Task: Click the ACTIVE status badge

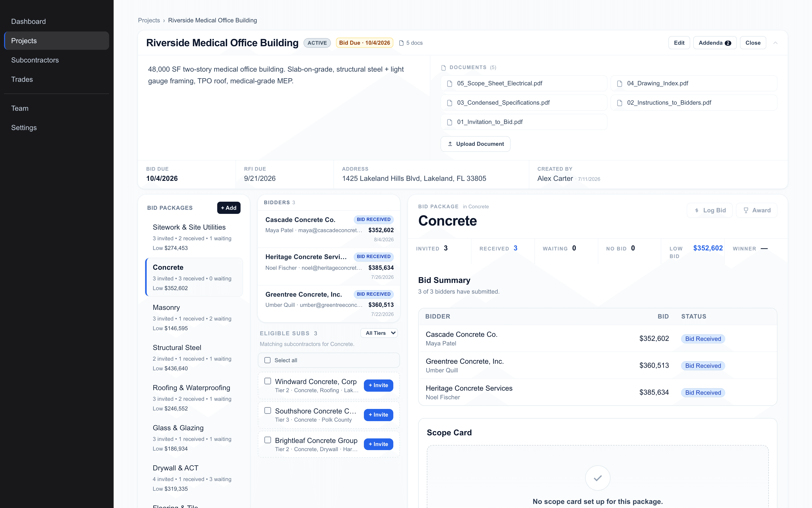Action: (x=317, y=43)
